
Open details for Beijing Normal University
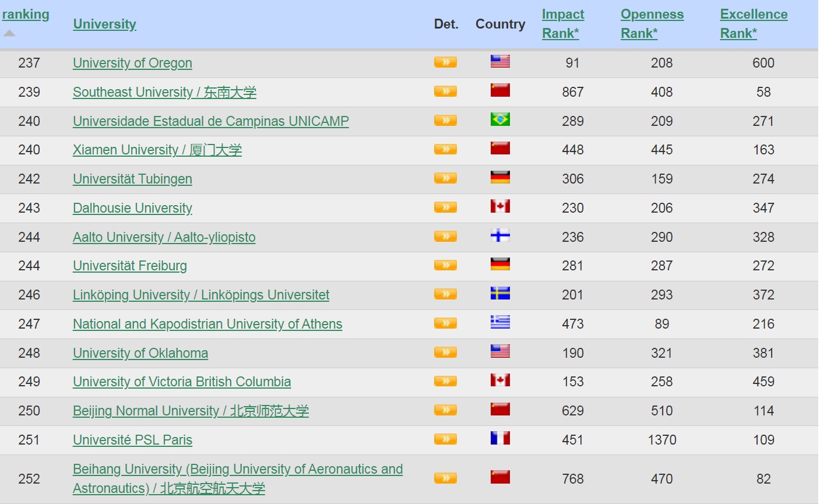coord(445,410)
